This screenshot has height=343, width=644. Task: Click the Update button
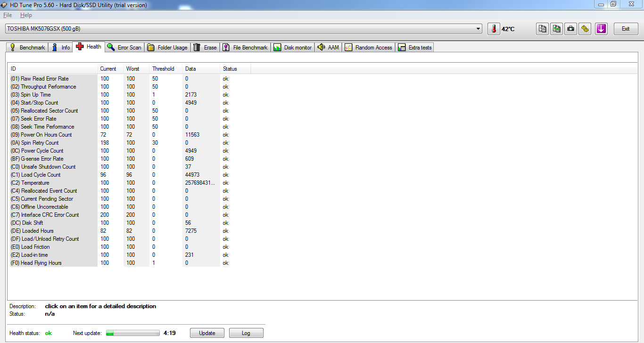[x=207, y=333]
